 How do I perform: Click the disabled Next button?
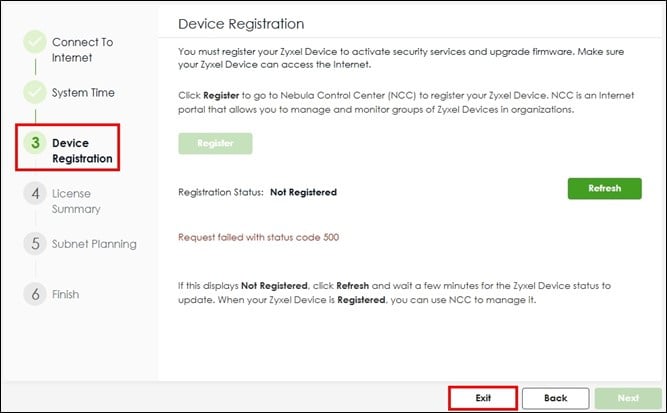(x=628, y=398)
